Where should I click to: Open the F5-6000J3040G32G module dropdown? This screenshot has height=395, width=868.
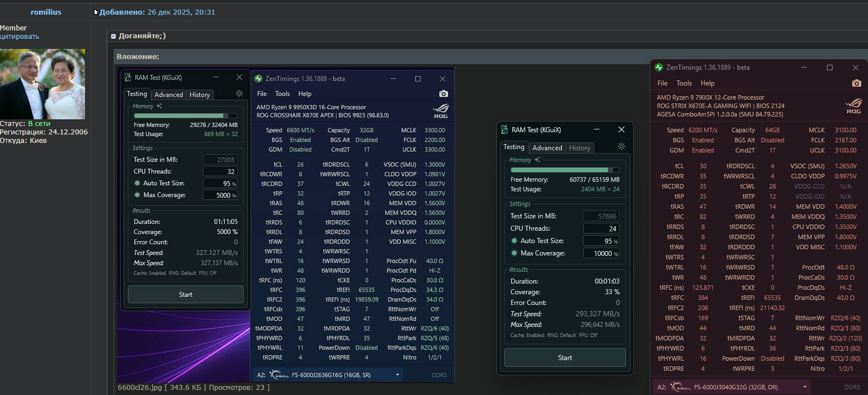tap(732, 387)
